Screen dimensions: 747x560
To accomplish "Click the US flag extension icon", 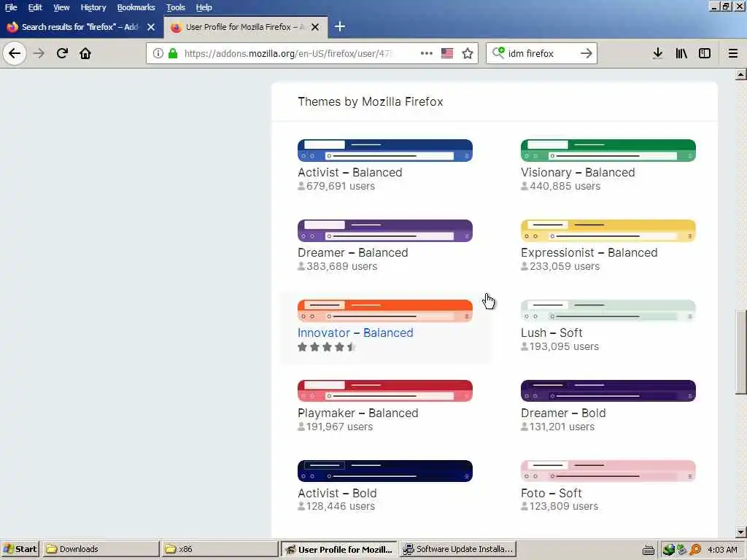I will coord(447,53).
